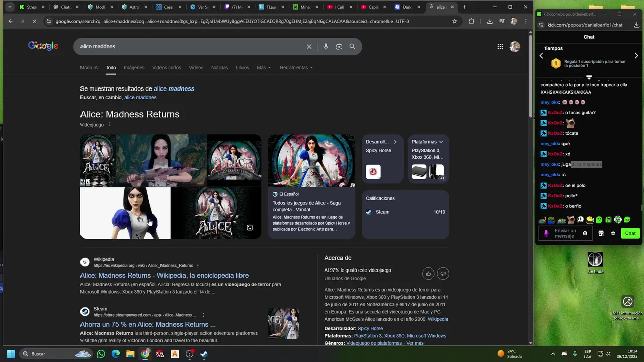The width and height of the screenshot is (644, 362).
Task: Open the Google apps grid
Action: pyautogui.click(x=500, y=46)
